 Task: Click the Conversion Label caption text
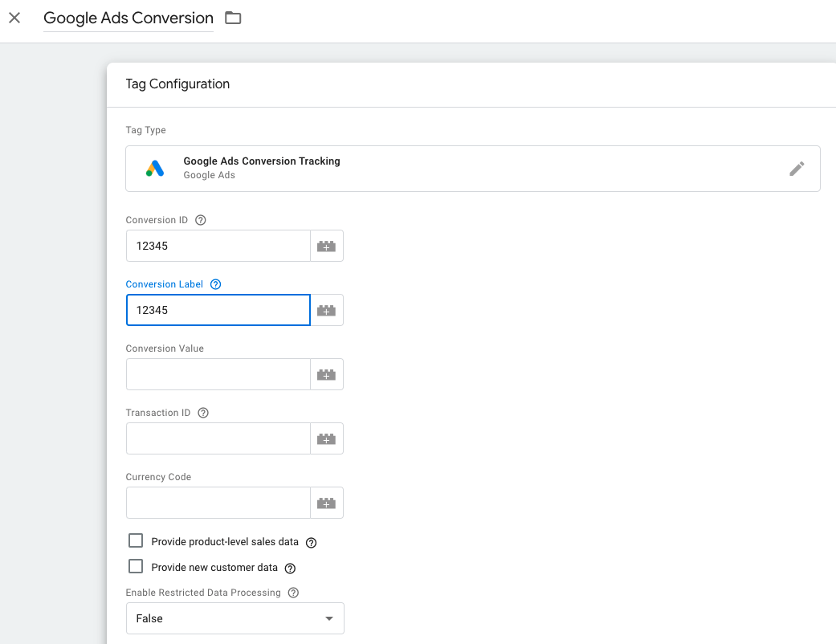click(164, 284)
